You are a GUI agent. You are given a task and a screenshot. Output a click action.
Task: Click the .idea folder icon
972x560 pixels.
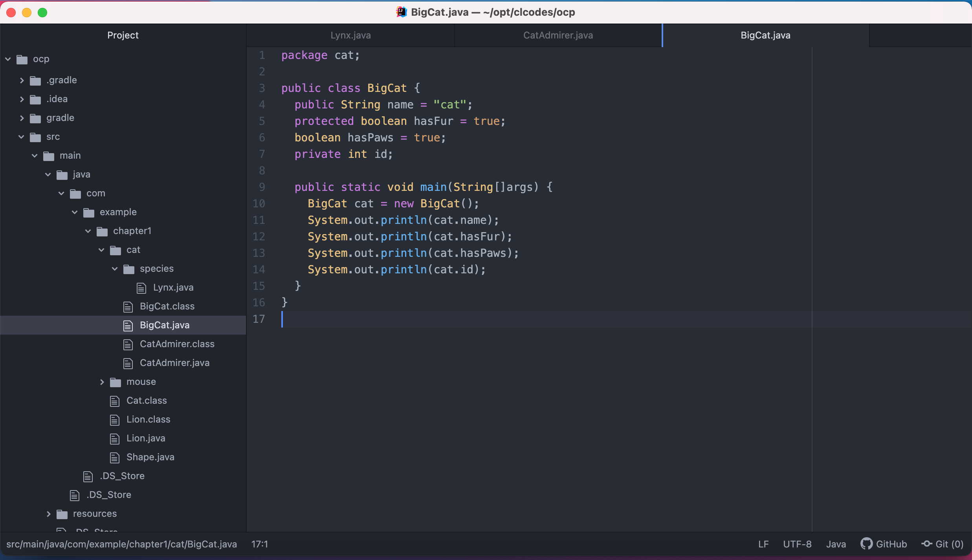(x=35, y=100)
